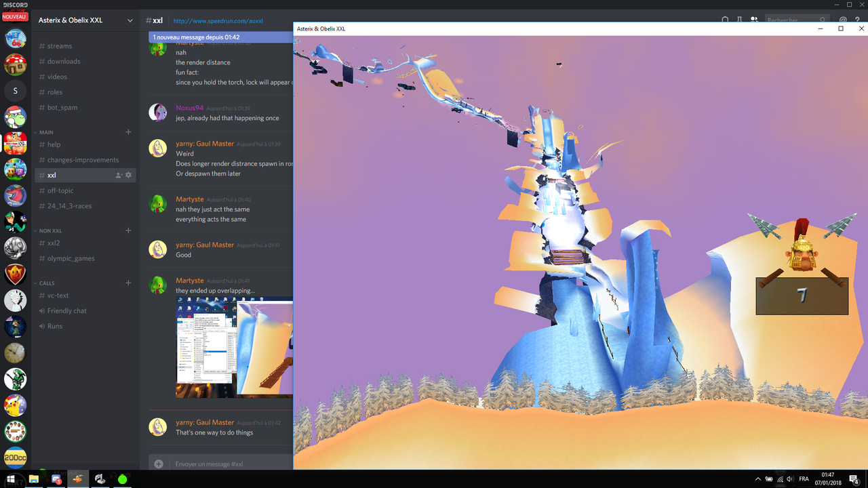Toggle notification bell in Discord header
The width and height of the screenshot is (868, 488).
click(726, 20)
